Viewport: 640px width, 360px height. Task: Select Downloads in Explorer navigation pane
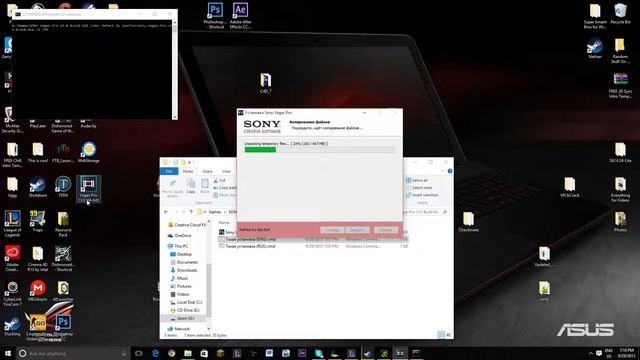pos(184,270)
